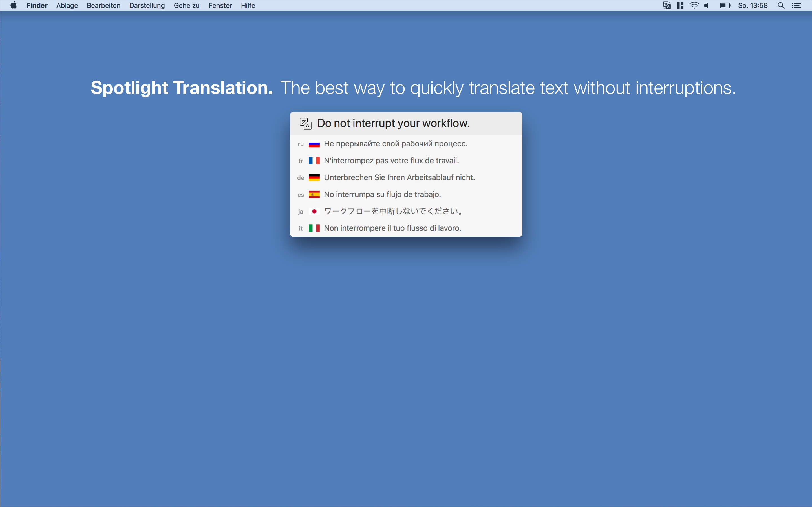Viewport: 812px width, 507px height.
Task: Open the Ablage menu
Action: 67,5
